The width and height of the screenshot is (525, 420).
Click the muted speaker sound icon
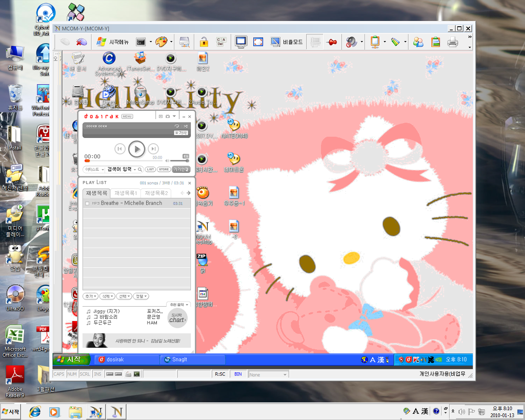point(351,42)
